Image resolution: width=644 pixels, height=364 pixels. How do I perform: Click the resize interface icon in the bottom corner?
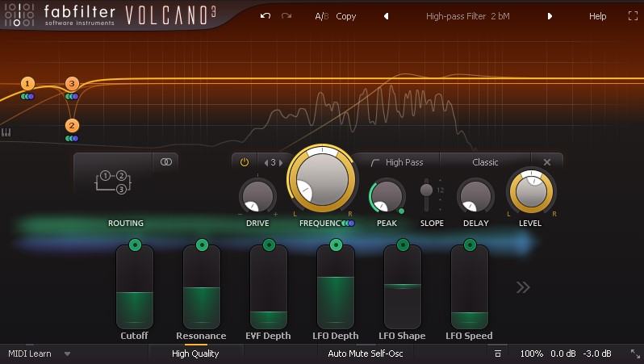635,354
